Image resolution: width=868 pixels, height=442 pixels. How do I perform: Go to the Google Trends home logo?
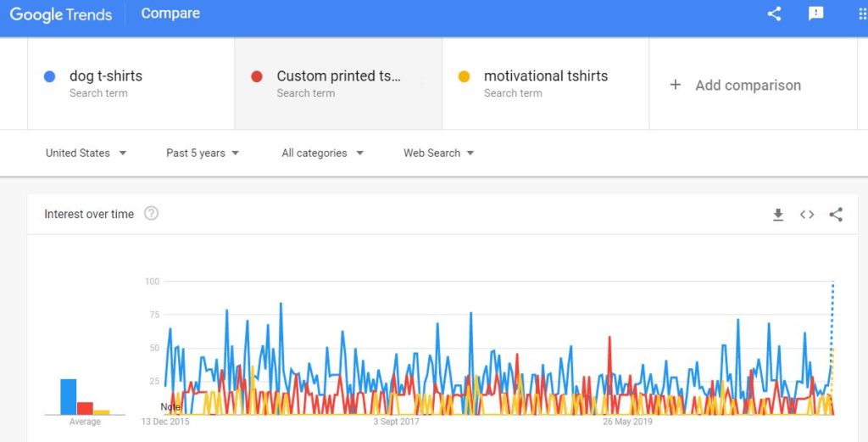point(61,14)
